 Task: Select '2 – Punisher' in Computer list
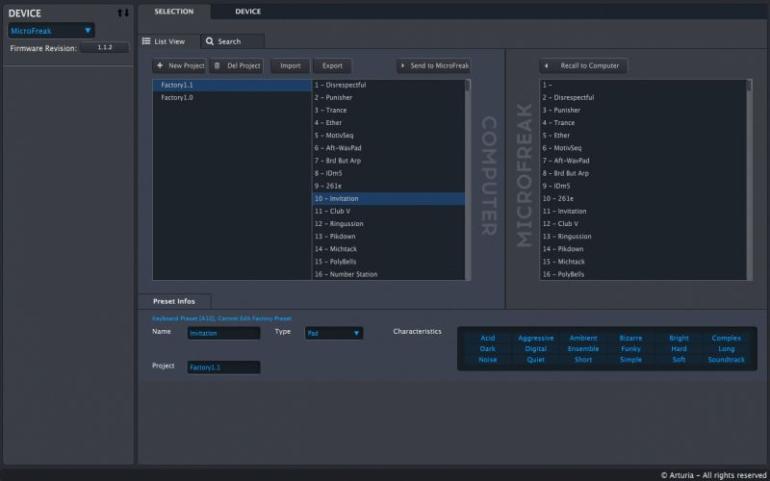tap(388, 98)
